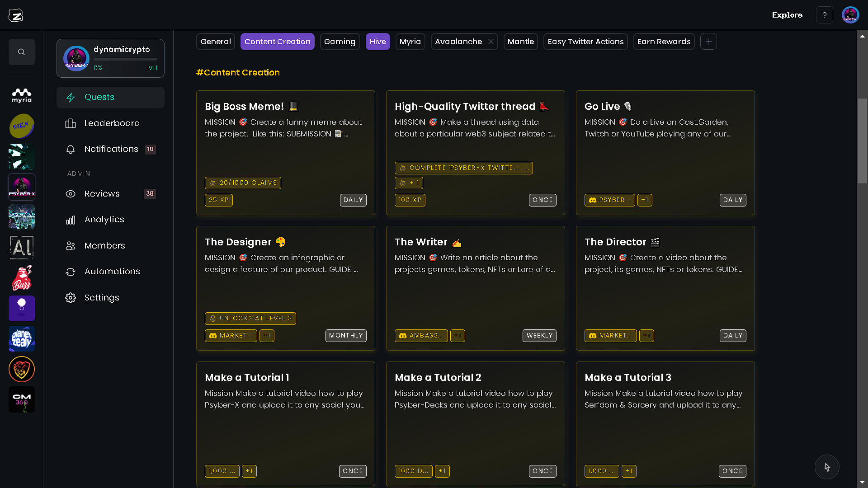Switch to the Gaming tab

tap(340, 42)
